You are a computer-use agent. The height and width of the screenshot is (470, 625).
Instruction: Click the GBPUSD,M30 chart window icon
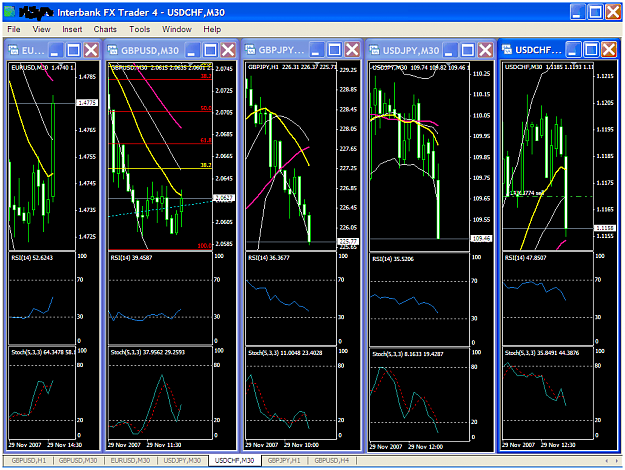113,50
